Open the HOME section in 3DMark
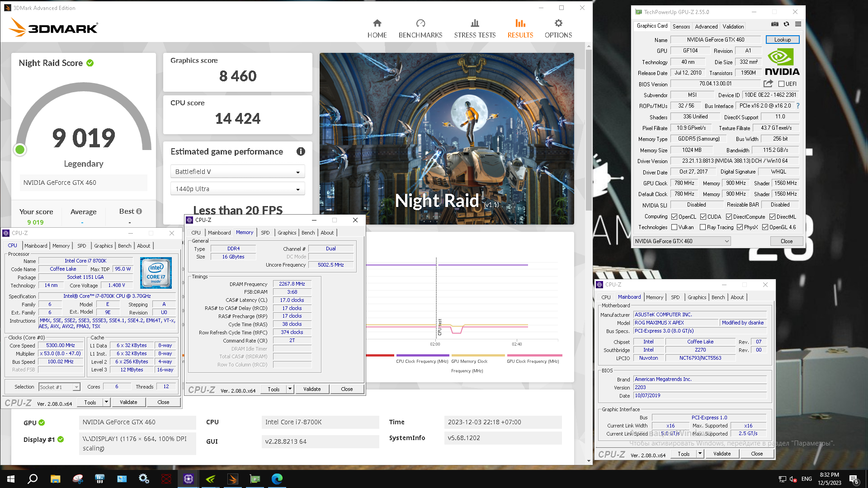Viewport: 868px width, 488px height. pos(377,28)
